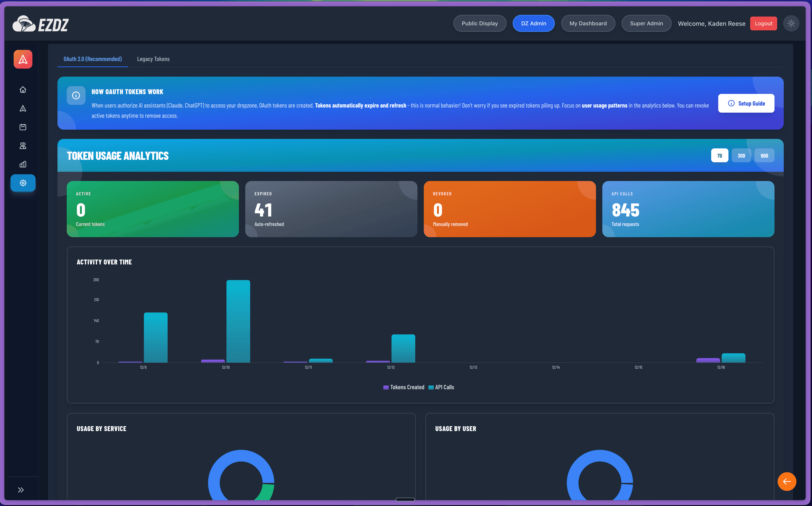Viewport: 812px width, 506px height.
Task: Toggle the light/dark theme sun button
Action: coord(791,23)
